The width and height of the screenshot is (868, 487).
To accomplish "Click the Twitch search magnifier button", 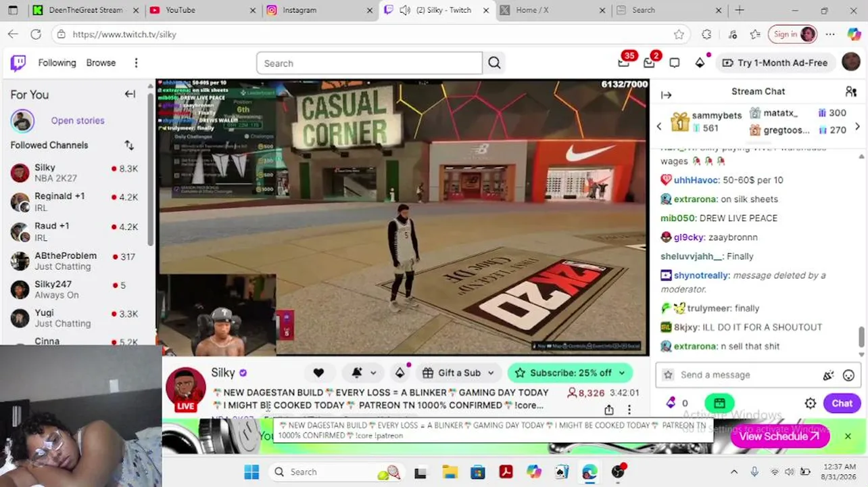I will coord(494,63).
